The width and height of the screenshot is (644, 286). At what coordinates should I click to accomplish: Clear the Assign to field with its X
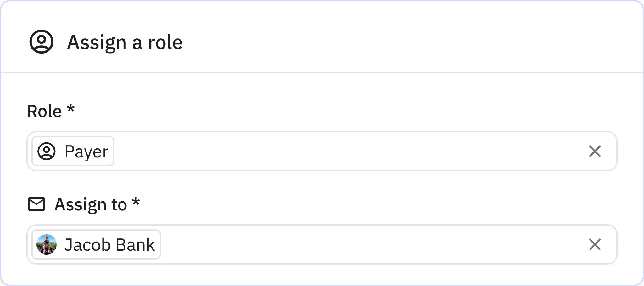coord(595,244)
